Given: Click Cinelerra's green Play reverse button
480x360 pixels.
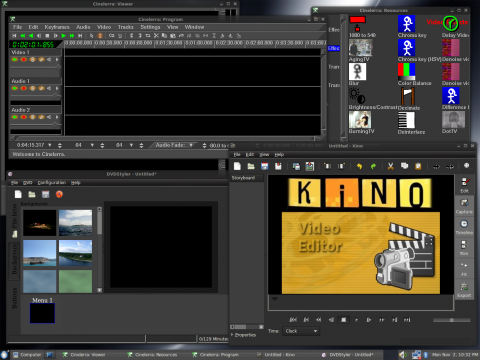Looking at the screenshot, I should [x=31, y=35].
